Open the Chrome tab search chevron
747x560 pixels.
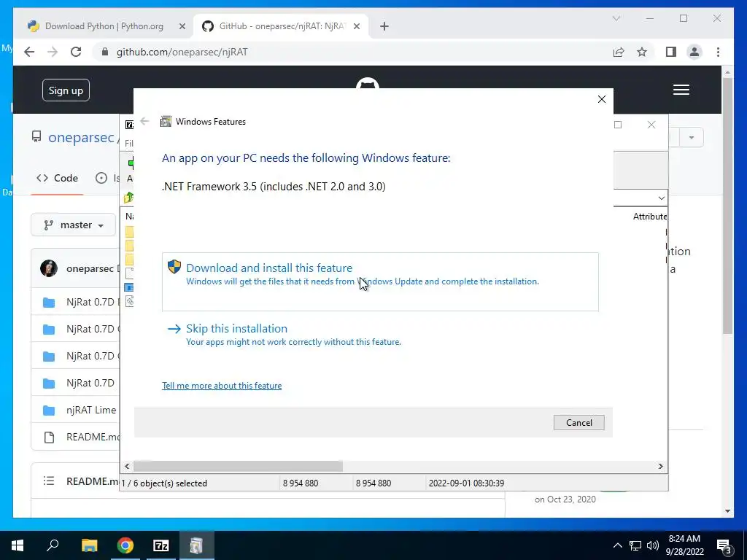click(x=616, y=18)
